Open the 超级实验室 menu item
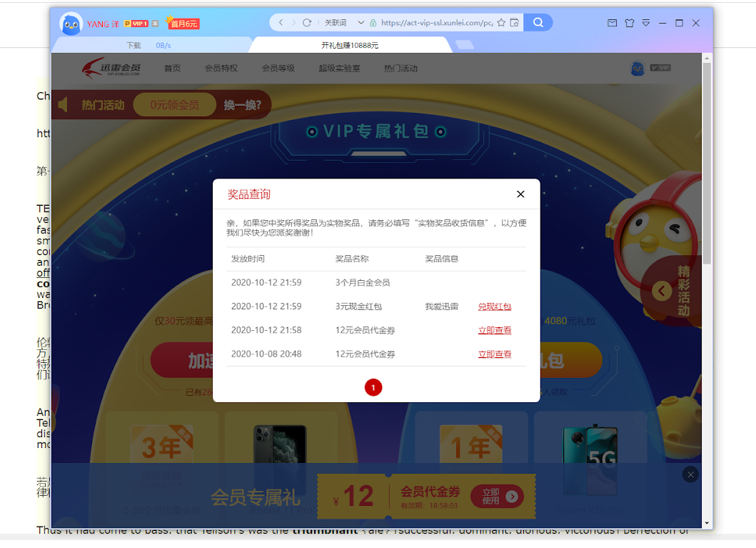756x548 pixels. (x=339, y=69)
